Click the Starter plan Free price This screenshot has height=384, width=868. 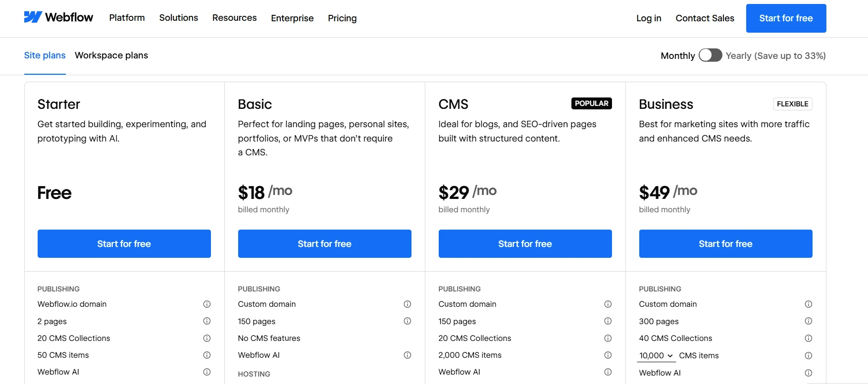click(54, 193)
